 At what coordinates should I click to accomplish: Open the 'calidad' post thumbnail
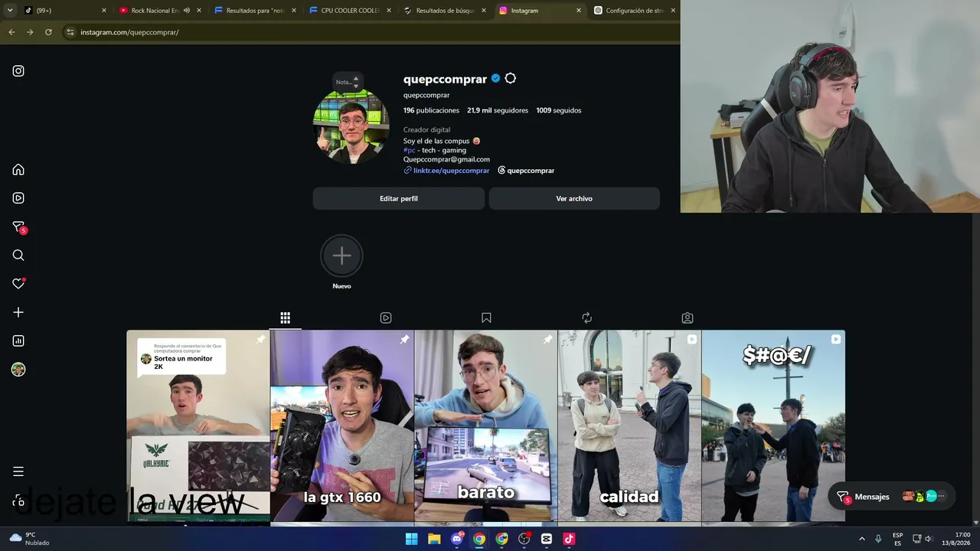coord(629,426)
